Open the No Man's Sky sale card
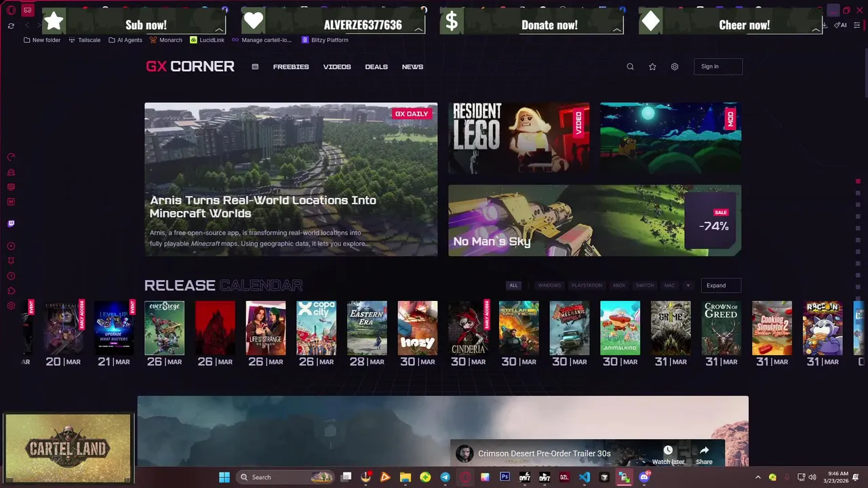Viewport: 868px width, 488px height. click(x=595, y=220)
